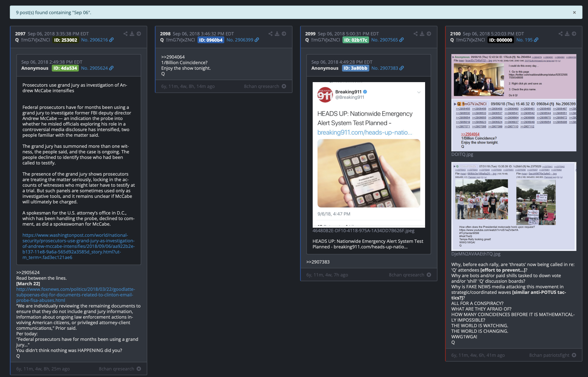Click the 46480B2E-DF10 jpeg filename
The image size is (588, 377).
tap(363, 231)
